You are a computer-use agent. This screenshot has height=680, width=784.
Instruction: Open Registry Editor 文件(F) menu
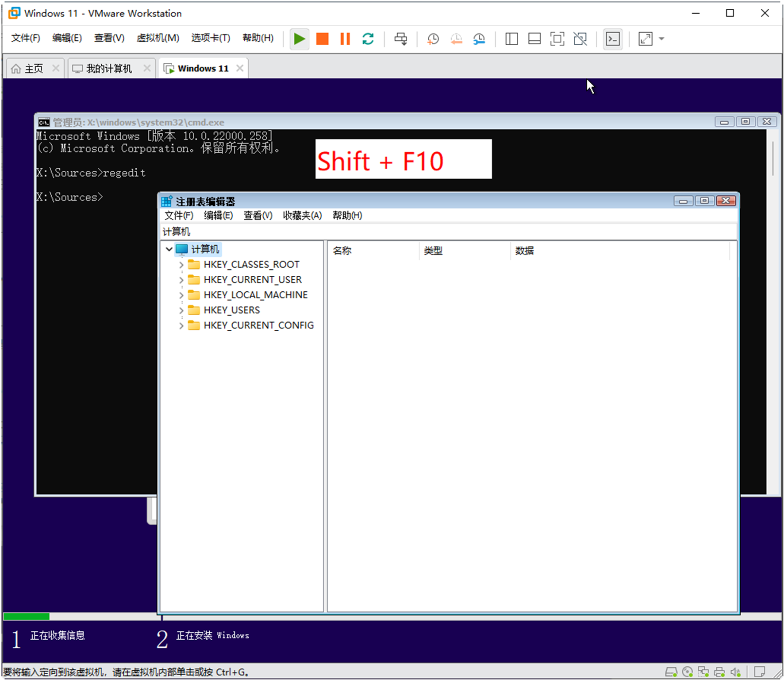pyautogui.click(x=179, y=216)
